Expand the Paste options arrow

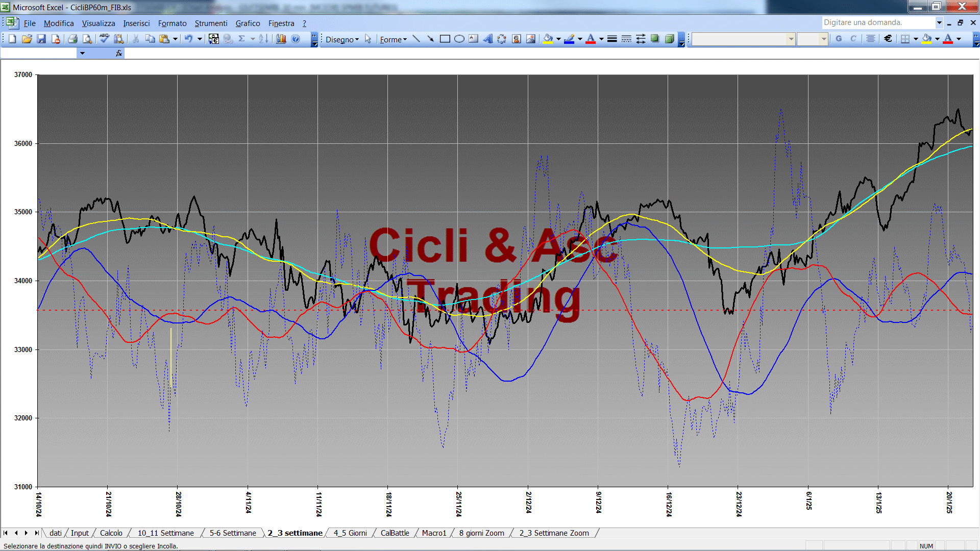(x=175, y=39)
